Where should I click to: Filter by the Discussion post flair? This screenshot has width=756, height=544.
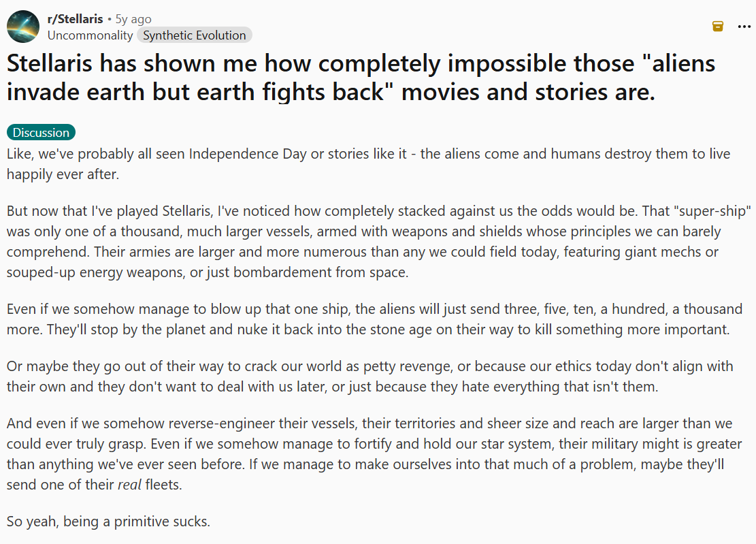coord(41,132)
